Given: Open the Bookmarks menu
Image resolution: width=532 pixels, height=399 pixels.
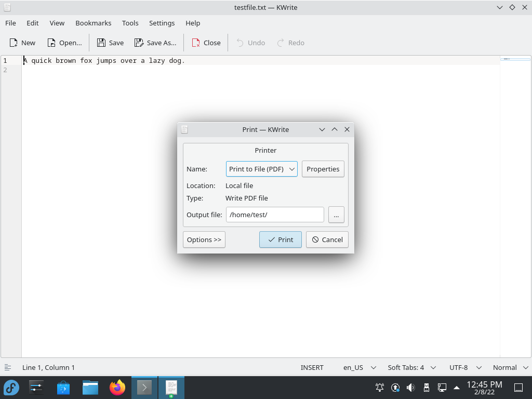Looking at the screenshot, I should tap(94, 23).
